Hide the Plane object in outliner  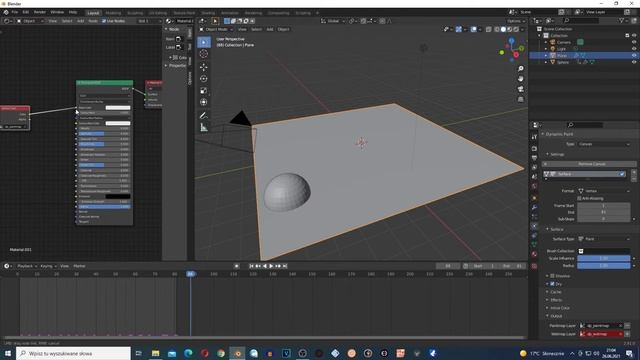point(634,55)
